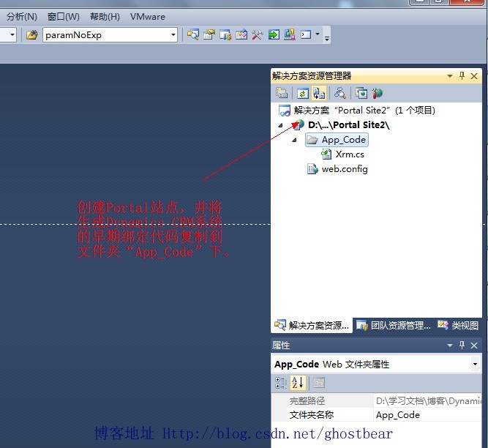
Task: Click the open-folder icon beside the paramNoExp box
Action: click(31, 34)
